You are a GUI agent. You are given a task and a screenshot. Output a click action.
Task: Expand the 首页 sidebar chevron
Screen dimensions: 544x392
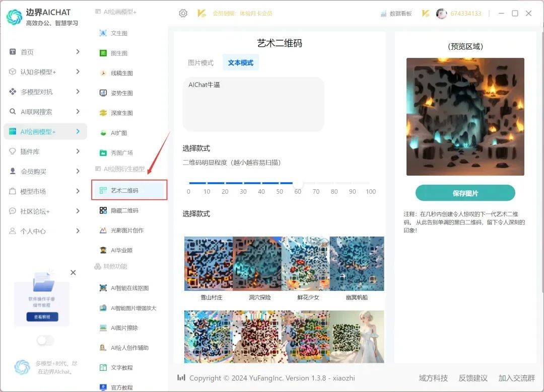[x=78, y=52]
